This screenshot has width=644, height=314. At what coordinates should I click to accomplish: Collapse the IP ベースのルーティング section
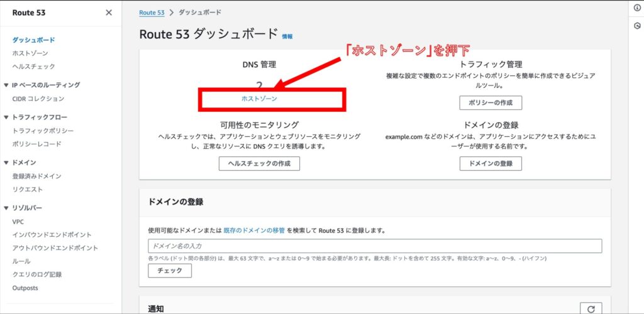[6, 85]
